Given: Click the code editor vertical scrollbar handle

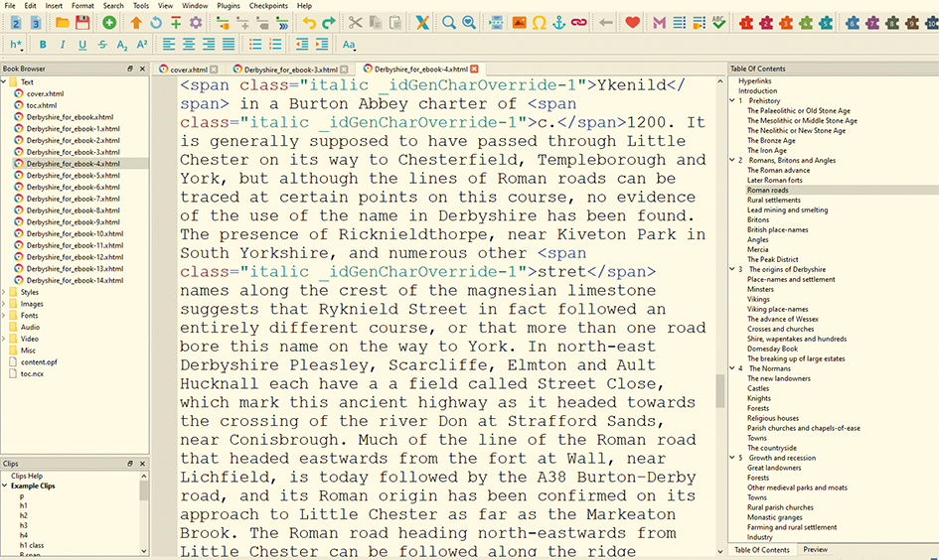Looking at the screenshot, I should point(720,392).
